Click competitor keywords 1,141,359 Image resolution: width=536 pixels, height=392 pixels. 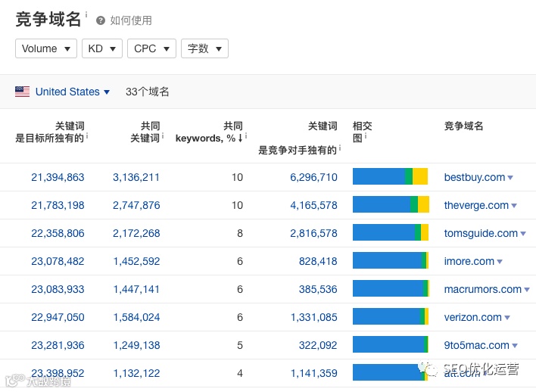tap(314, 374)
